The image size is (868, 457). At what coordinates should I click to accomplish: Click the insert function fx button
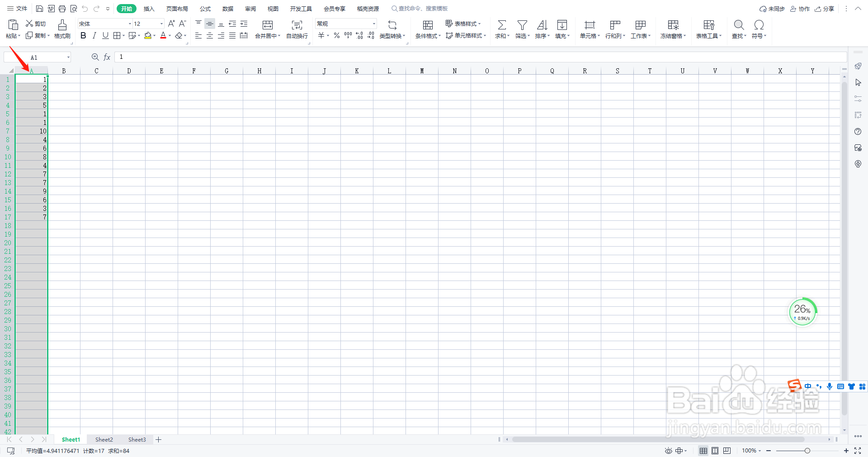(107, 57)
